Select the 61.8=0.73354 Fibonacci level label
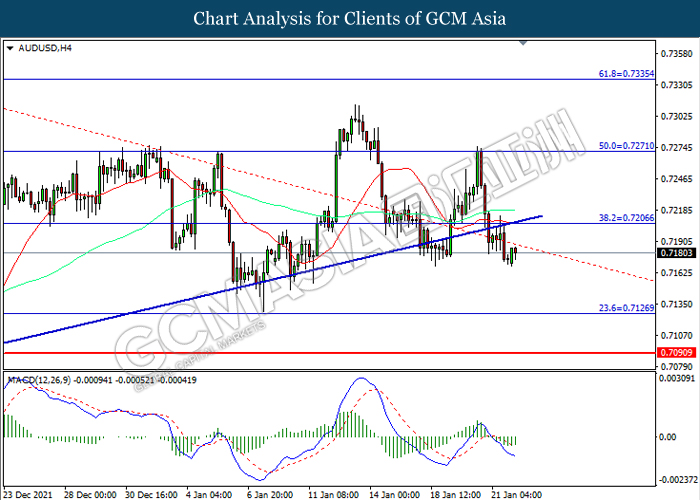This screenshot has height=500, width=700. click(x=626, y=74)
